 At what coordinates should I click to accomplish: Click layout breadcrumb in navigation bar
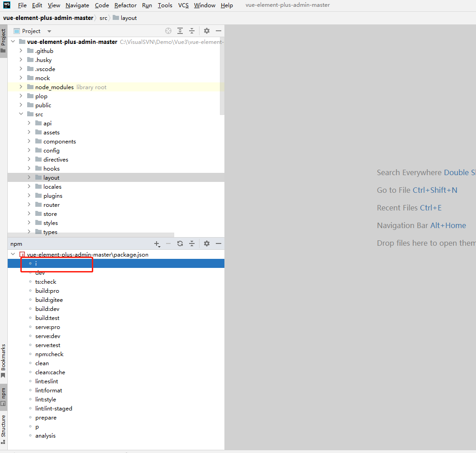click(x=129, y=18)
